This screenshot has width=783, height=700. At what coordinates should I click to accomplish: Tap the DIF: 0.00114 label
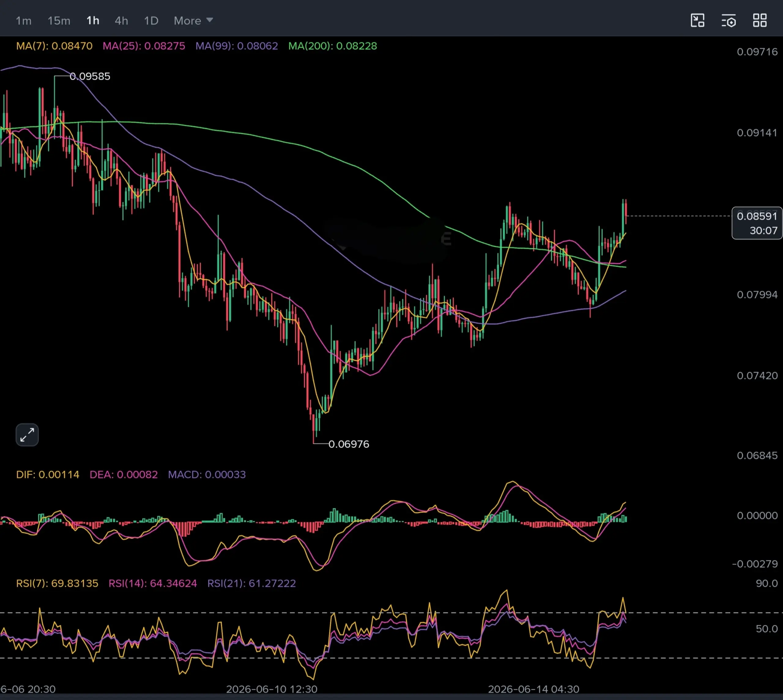pyautogui.click(x=48, y=475)
